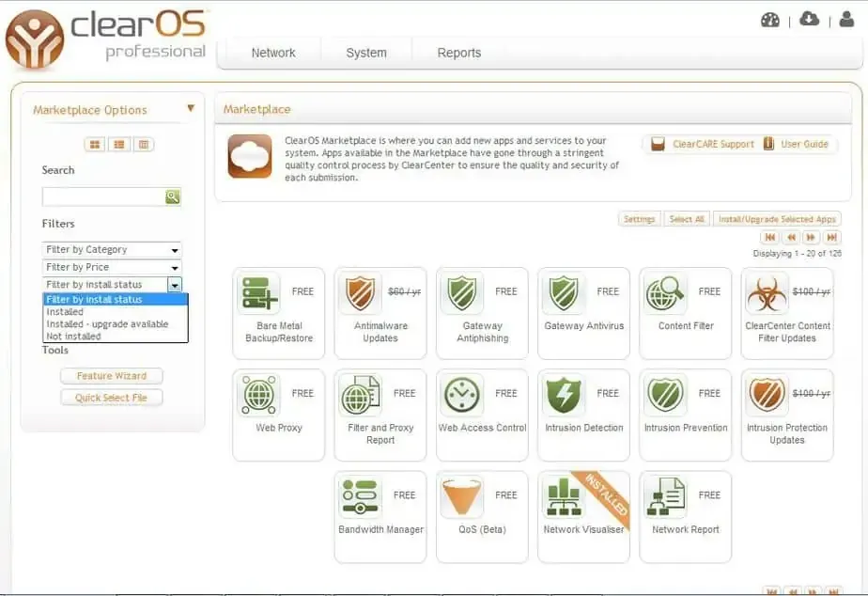Select the Antimalware Updates shield icon
The image size is (868, 596).
360,293
